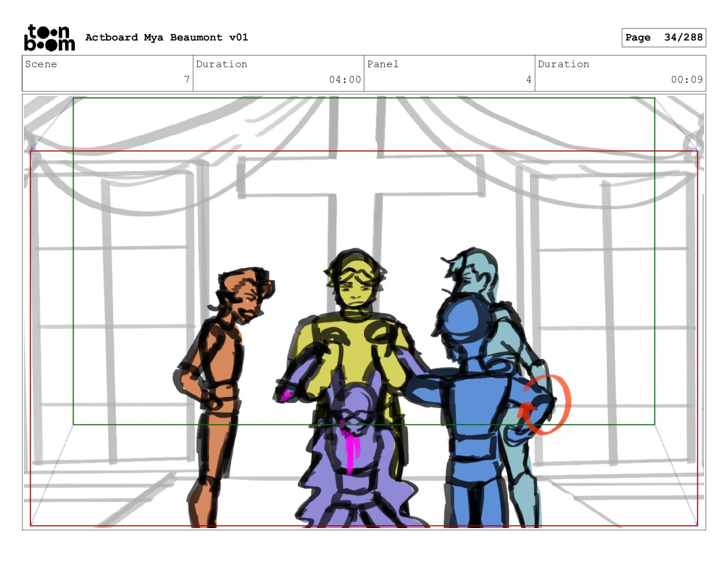The width and height of the screenshot is (728, 563).
Task: Click the 'Scene' label
Action: 41,64
